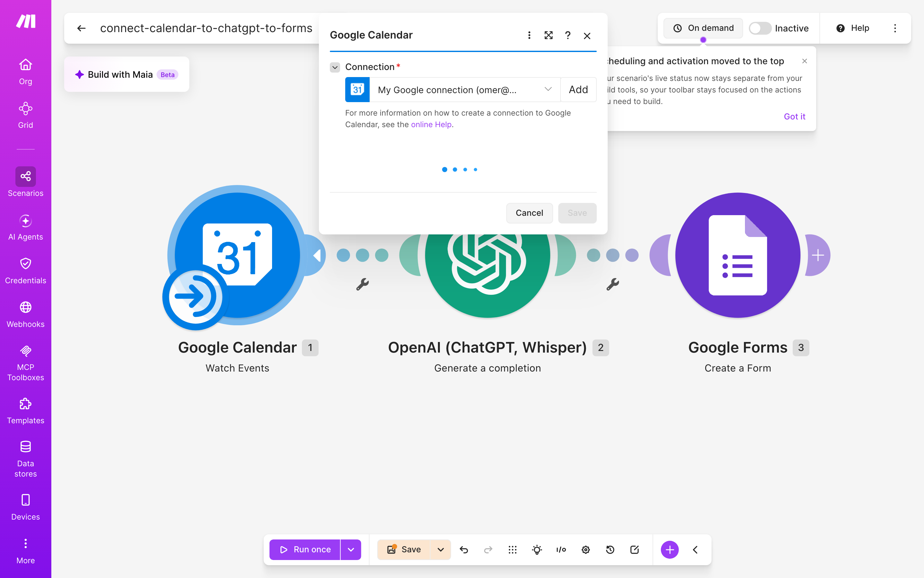Add a note to the scenario

coord(635,550)
